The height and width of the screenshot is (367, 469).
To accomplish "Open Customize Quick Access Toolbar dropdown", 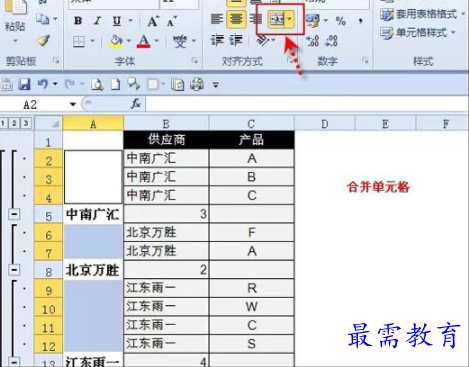I will 216,85.
